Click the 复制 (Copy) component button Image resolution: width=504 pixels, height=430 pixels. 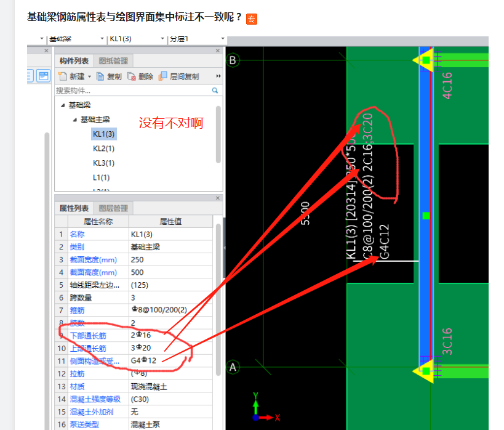(x=110, y=76)
